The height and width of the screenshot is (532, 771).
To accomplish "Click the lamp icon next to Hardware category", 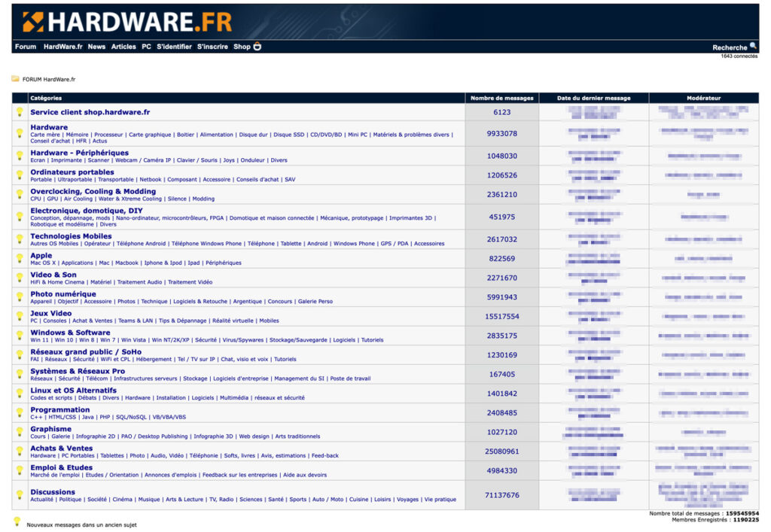I will point(19,133).
